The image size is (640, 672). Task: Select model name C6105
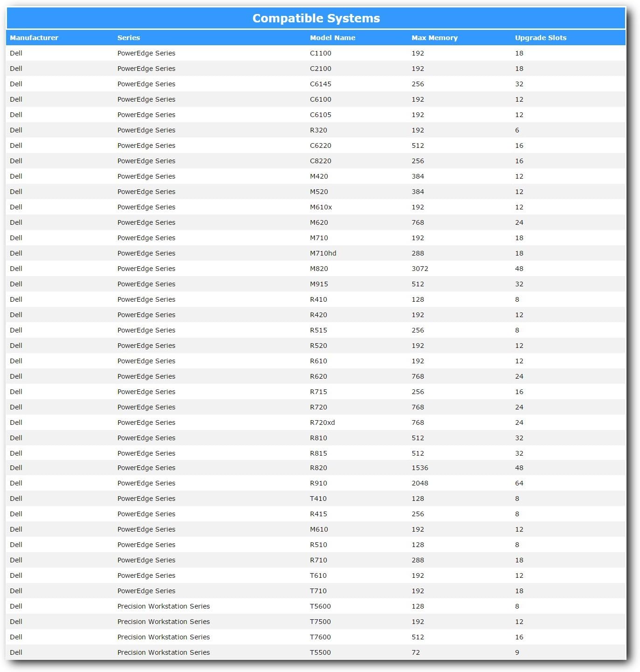321,115
